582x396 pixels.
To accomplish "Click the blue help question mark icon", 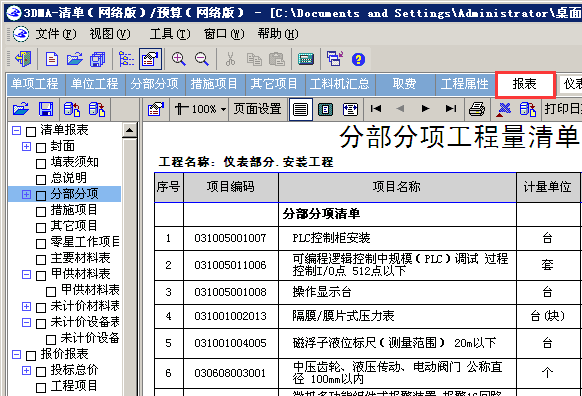I will [x=358, y=59].
